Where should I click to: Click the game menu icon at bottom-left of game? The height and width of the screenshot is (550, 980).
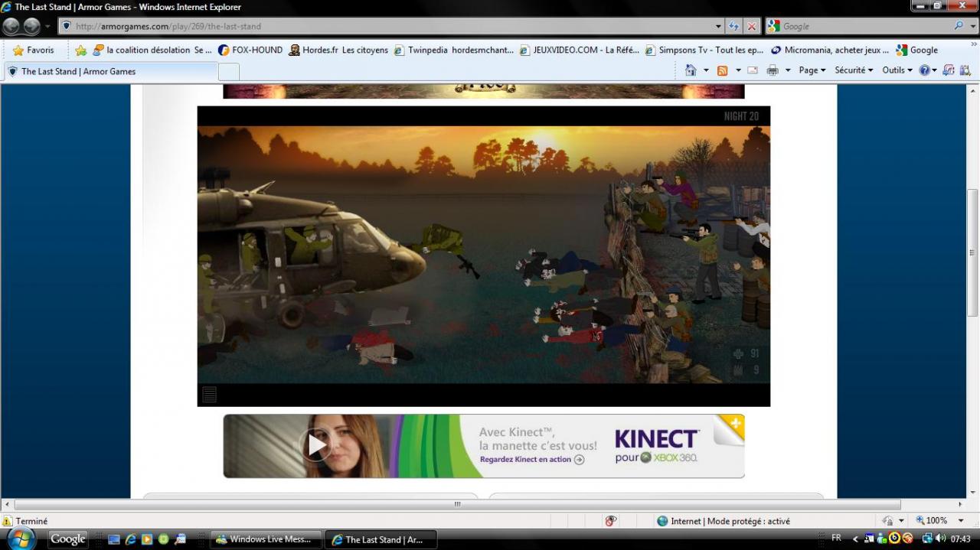coord(209,394)
